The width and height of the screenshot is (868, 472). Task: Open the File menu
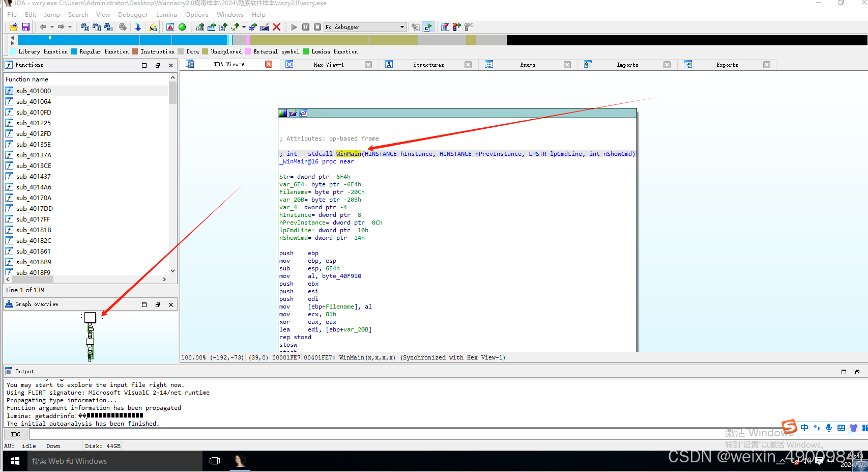pos(12,15)
